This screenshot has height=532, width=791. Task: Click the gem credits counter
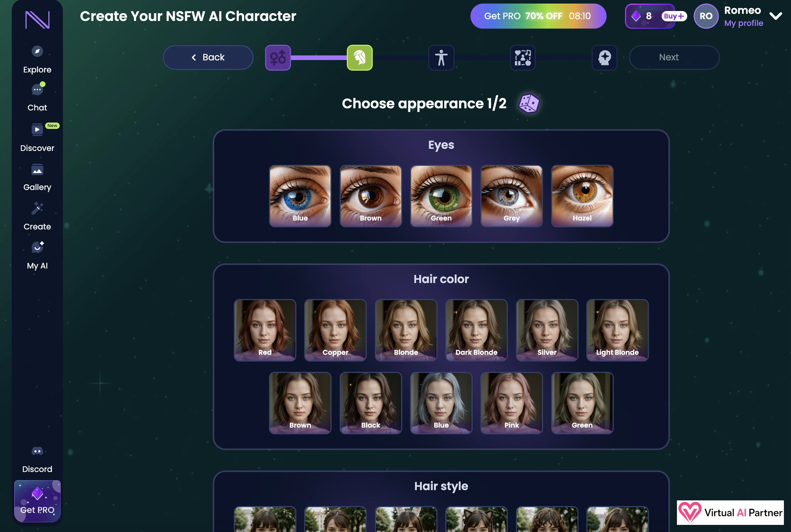642,16
